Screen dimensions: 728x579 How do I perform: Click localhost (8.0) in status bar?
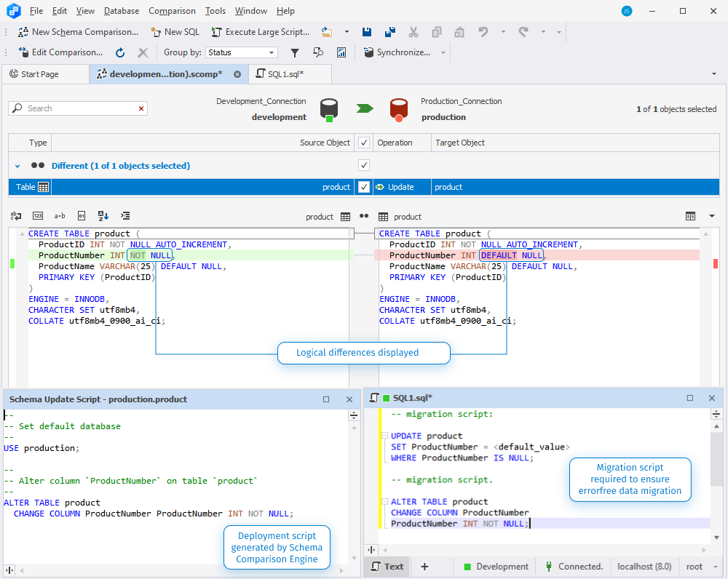click(644, 567)
